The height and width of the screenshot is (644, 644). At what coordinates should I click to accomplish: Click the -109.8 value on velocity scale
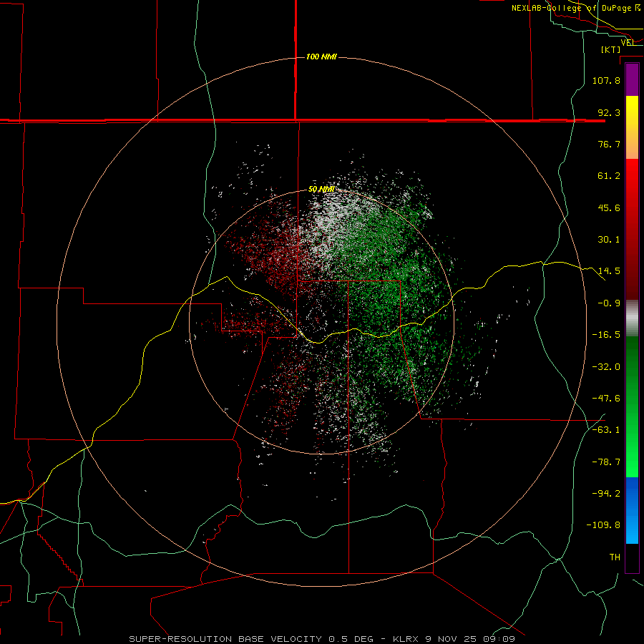tap(604, 525)
